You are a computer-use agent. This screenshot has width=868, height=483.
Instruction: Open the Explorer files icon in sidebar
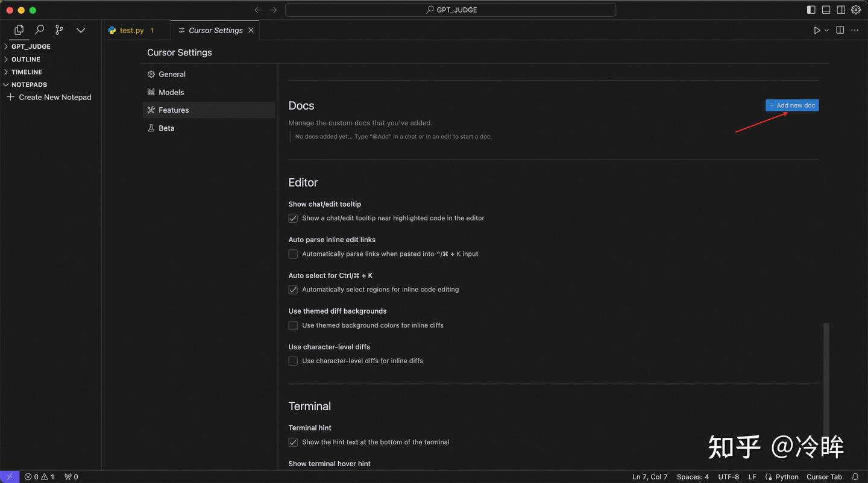click(19, 30)
